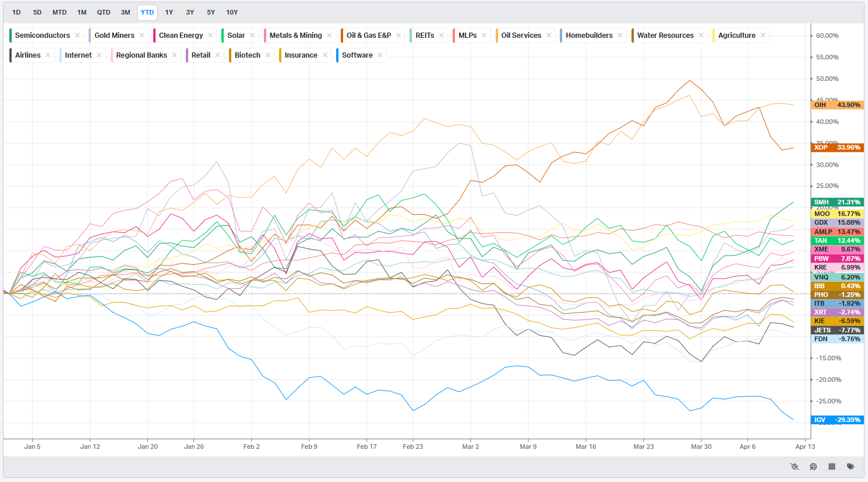
Task: Toggle the crosshair target cursor icon
Action: coord(813,466)
